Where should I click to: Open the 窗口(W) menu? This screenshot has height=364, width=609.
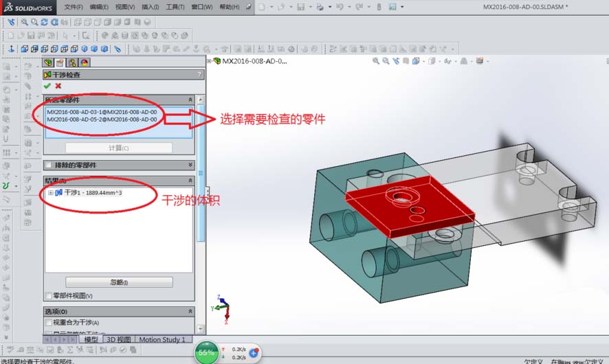click(x=202, y=7)
